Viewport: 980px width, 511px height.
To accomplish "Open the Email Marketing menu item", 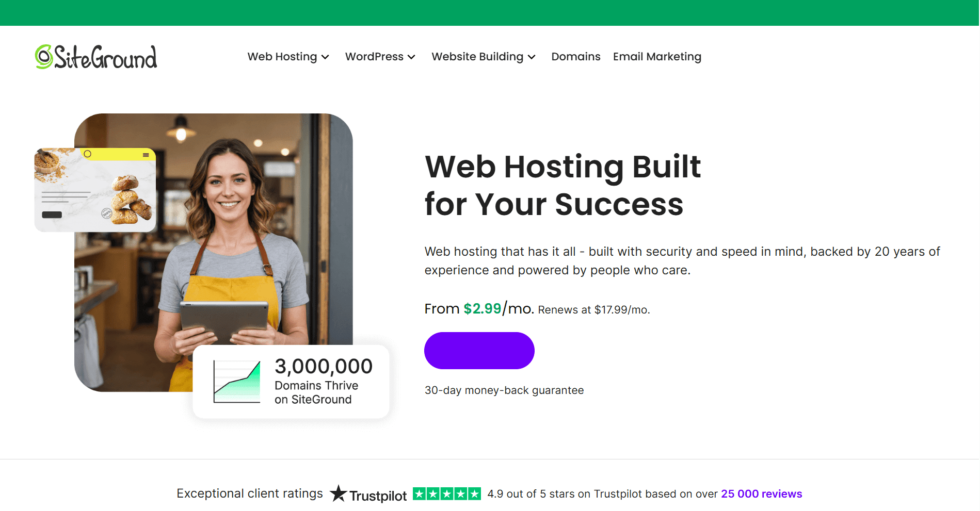I will (657, 57).
